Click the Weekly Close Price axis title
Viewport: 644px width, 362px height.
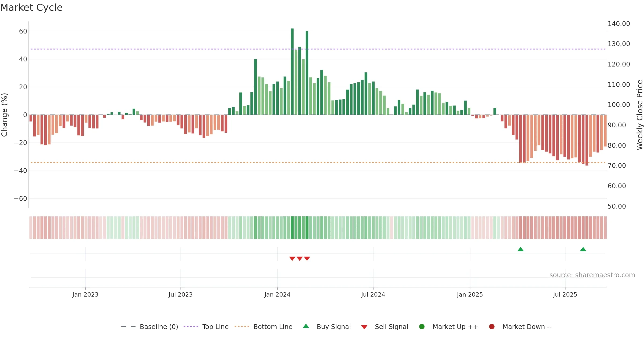pyautogui.click(x=640, y=115)
